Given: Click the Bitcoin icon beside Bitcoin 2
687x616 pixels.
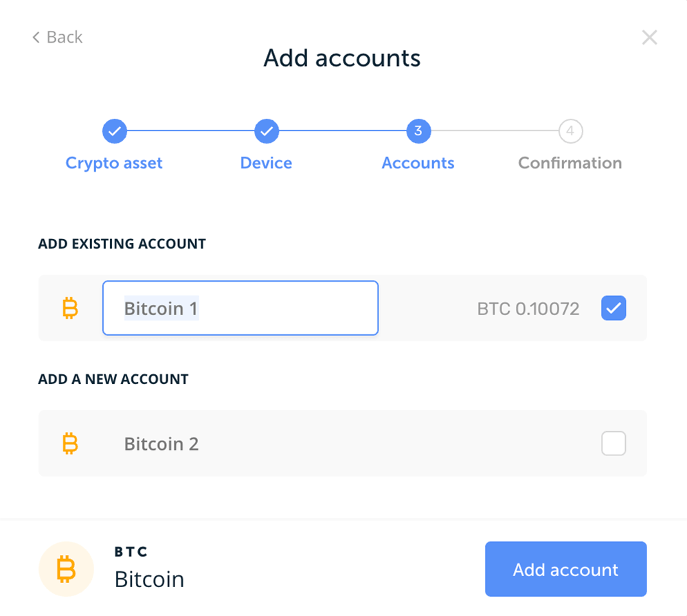Looking at the screenshot, I should [70, 444].
